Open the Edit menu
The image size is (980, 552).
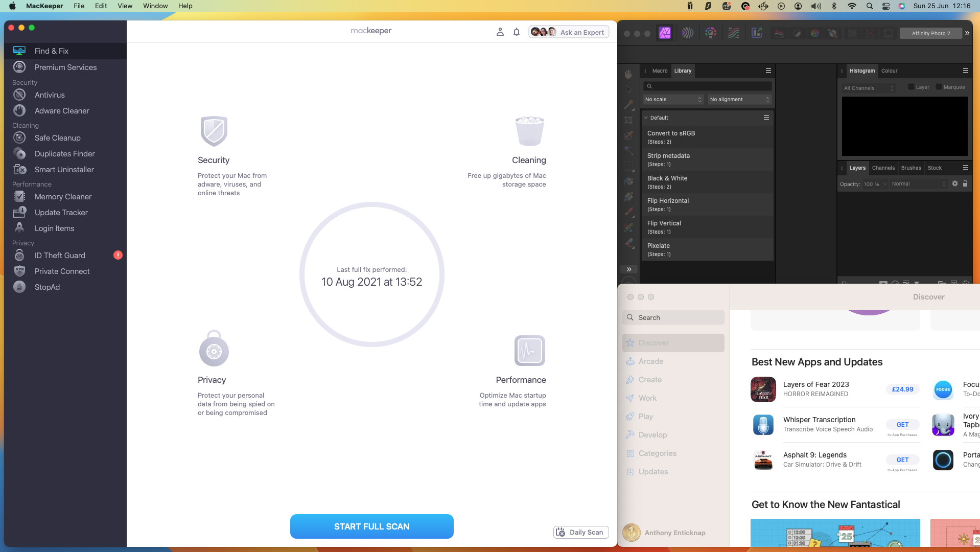click(101, 6)
